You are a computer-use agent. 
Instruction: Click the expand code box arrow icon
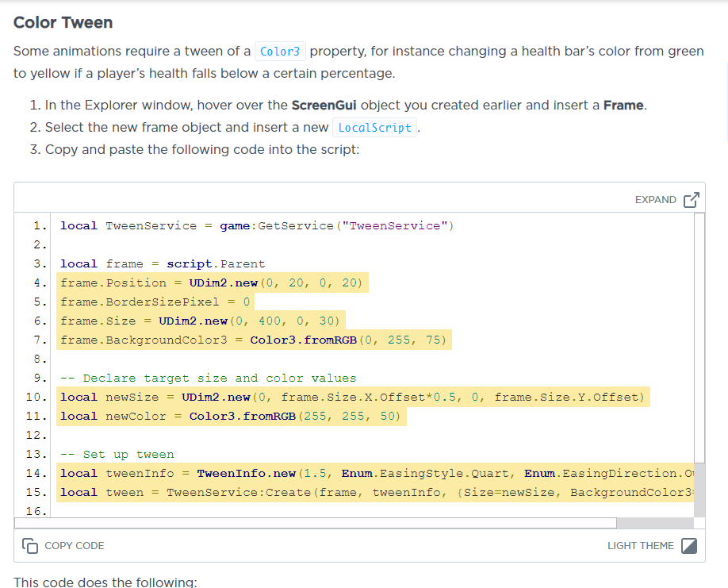pos(691,199)
